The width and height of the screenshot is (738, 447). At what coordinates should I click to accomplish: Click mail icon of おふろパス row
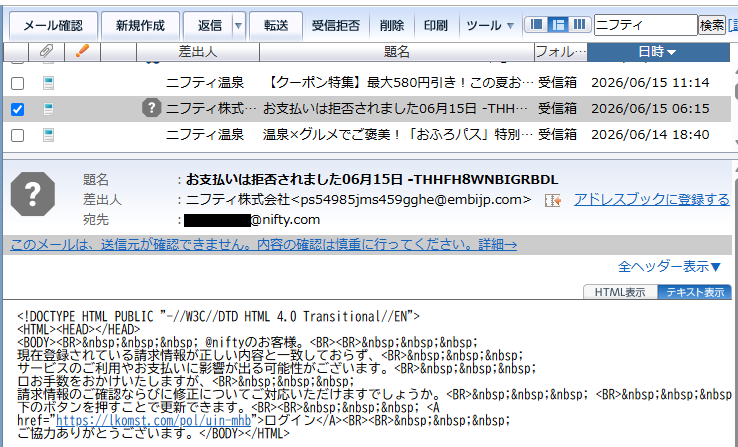[48, 135]
